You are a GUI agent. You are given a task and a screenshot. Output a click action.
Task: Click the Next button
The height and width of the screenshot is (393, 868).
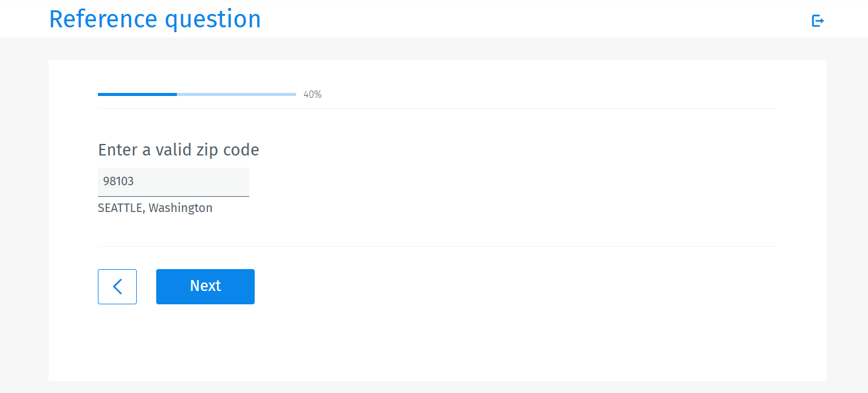click(205, 286)
